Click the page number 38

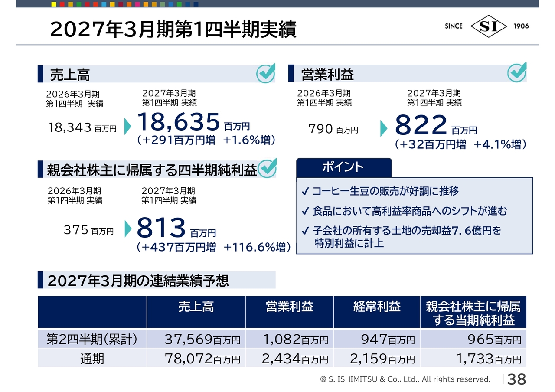click(x=517, y=379)
